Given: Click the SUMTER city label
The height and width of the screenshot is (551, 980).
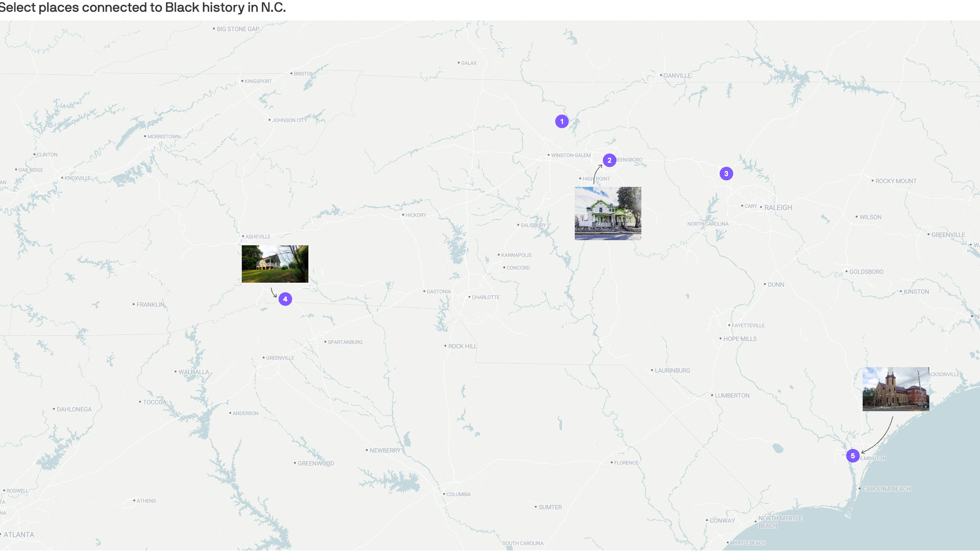Looking at the screenshot, I should pos(550,508).
